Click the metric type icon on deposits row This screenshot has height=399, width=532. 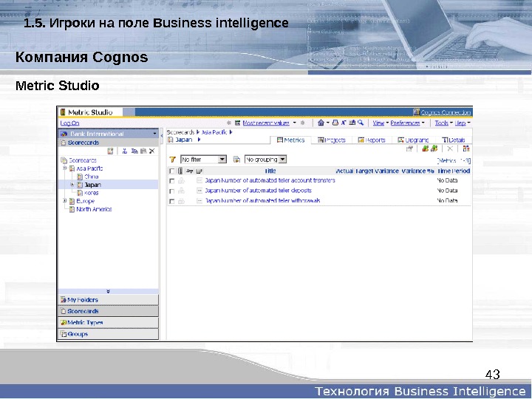click(x=199, y=191)
